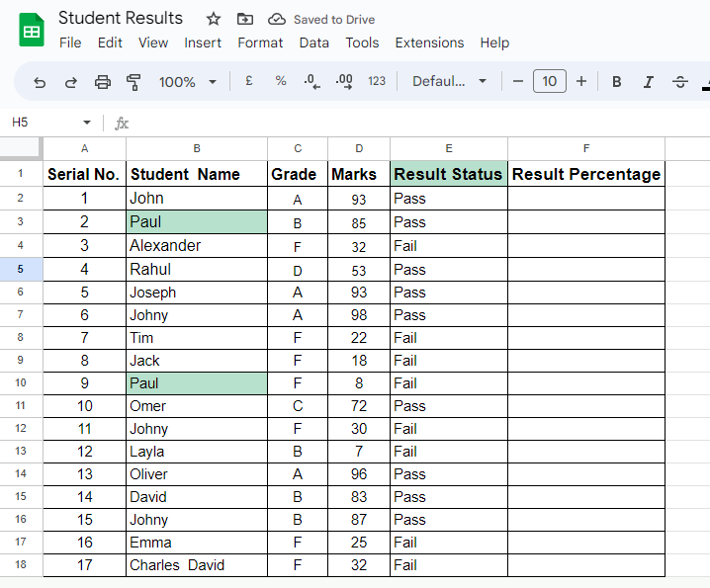The image size is (710, 588).
Task: Open the 100% zoom dropdown
Action: coord(188,82)
